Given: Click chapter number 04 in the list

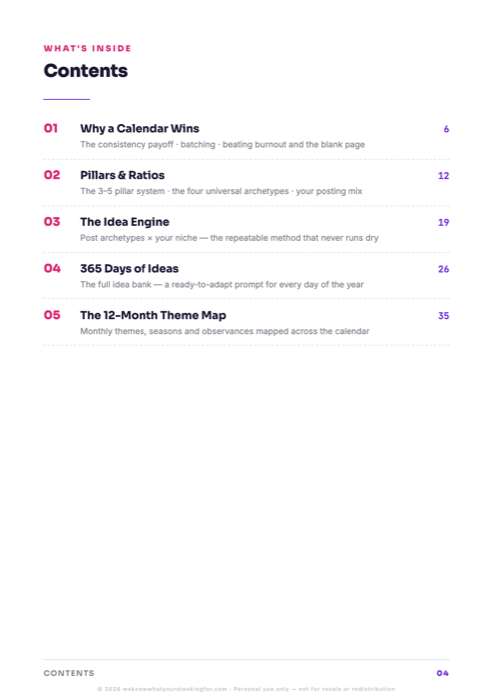Looking at the screenshot, I should click(x=52, y=268).
